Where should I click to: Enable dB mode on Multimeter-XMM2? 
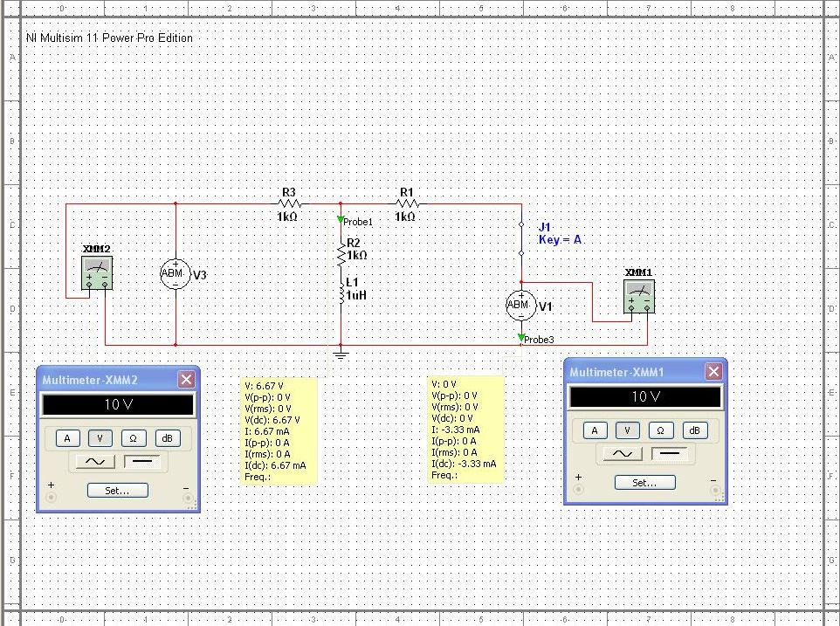[x=168, y=438]
